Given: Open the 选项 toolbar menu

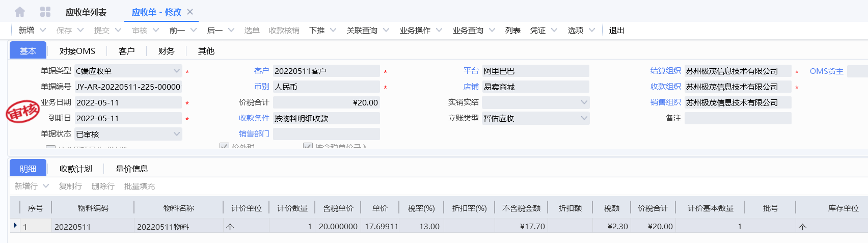Looking at the screenshot, I should click(576, 30).
